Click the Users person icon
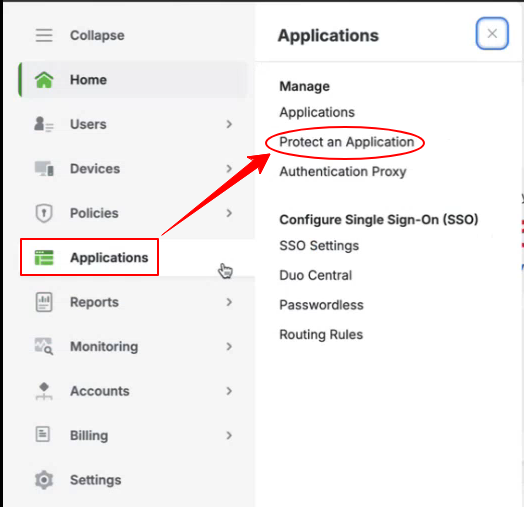524x507 pixels. point(44,124)
